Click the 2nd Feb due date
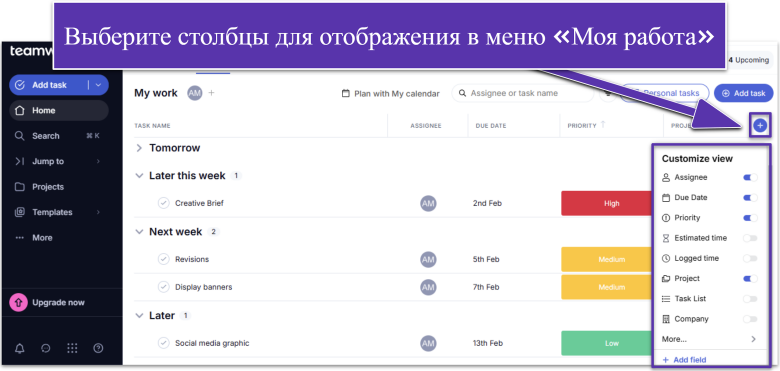 (x=487, y=203)
